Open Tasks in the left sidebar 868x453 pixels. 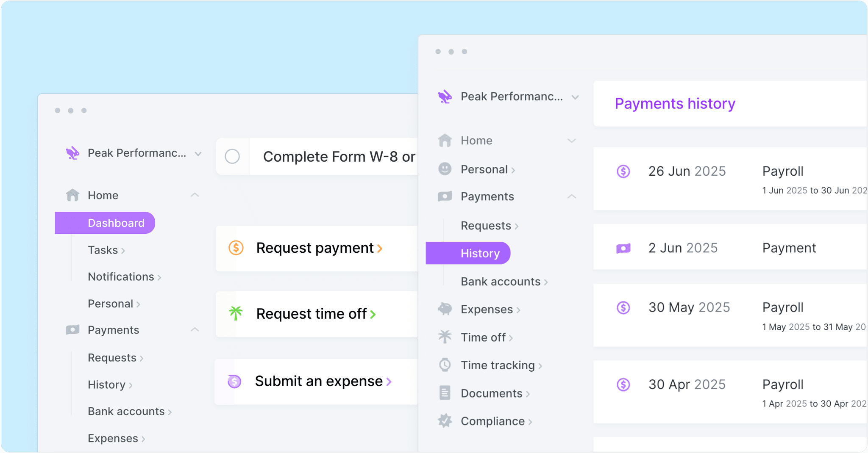point(103,250)
